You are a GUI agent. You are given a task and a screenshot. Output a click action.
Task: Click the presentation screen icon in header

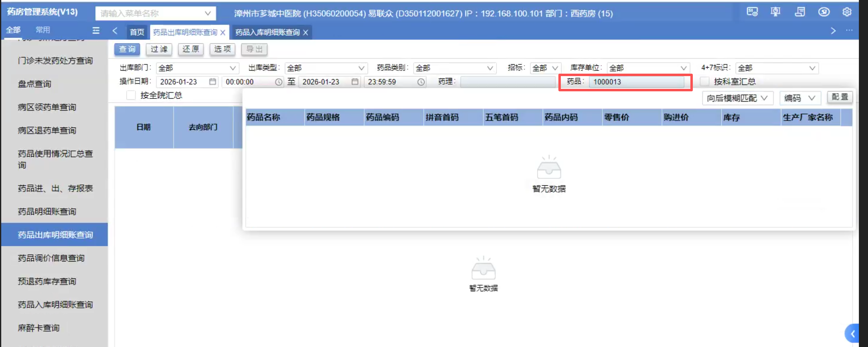775,12
